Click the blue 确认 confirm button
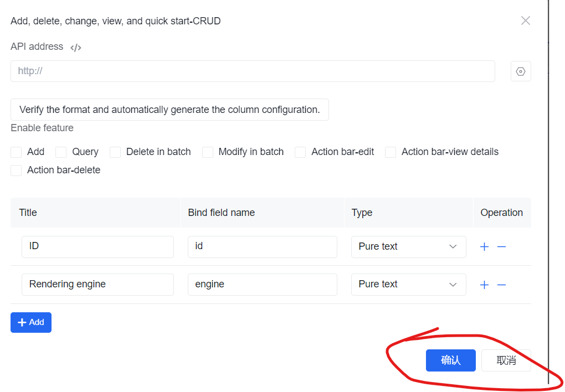Screen dimensions: 565x392 pos(451,360)
